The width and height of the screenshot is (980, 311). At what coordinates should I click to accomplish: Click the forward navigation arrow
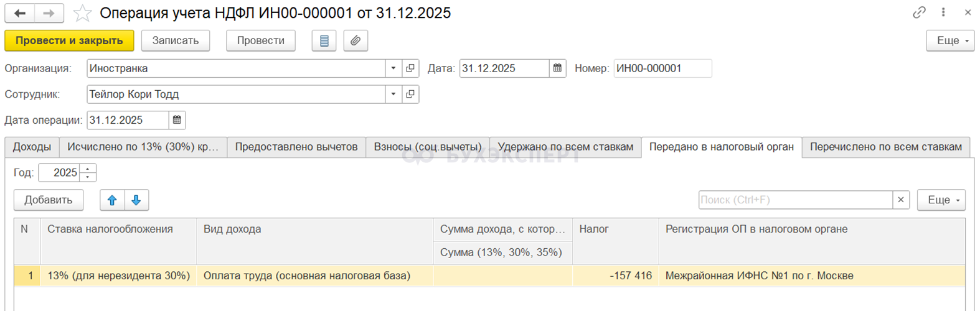point(49,13)
